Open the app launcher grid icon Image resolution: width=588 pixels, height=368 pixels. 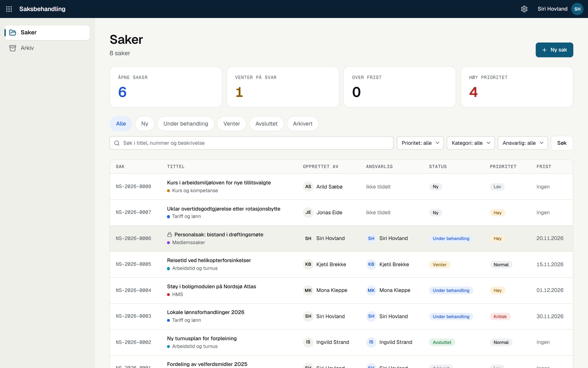(x=9, y=9)
